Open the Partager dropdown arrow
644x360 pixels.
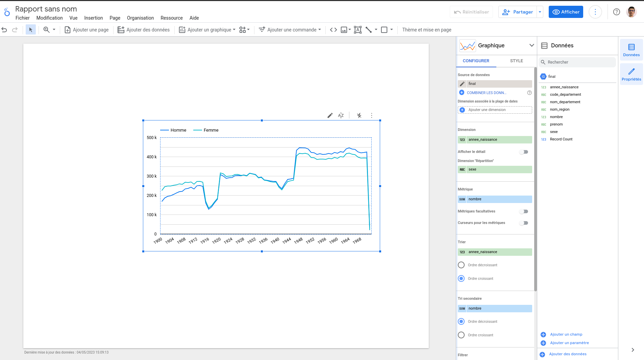[540, 12]
